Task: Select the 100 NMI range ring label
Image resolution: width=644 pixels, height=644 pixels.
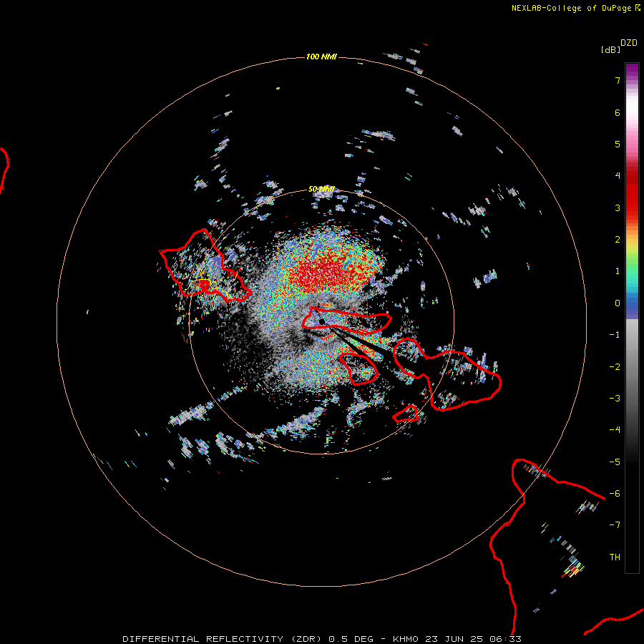Action: (321, 57)
